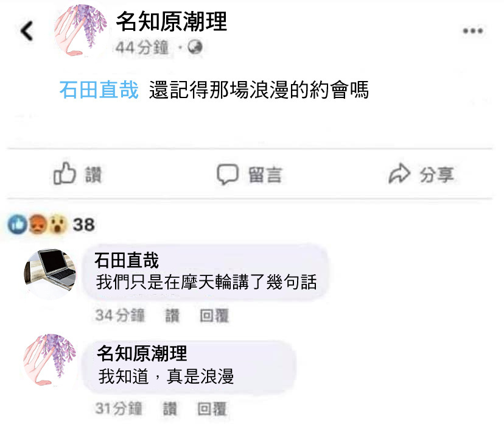Click the 石田直哉 commenter name
This screenshot has height=424, width=504.
tap(127, 260)
